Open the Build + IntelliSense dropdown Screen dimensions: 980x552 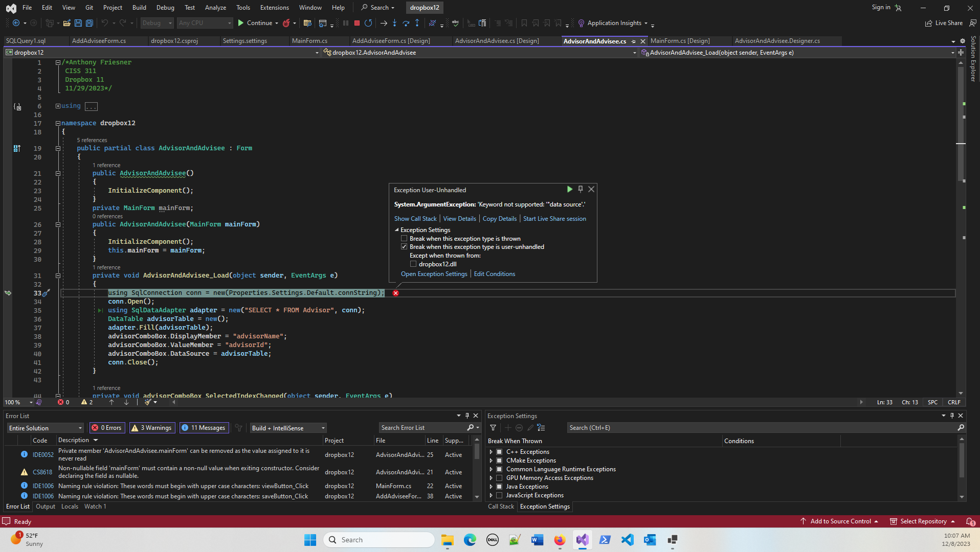pos(288,428)
